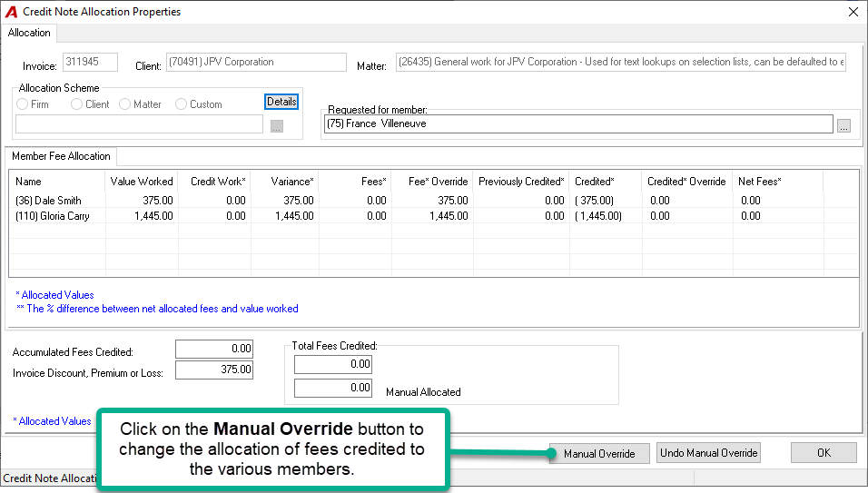868x493 pixels.
Task: Click Invoice Discount, Premium or Loss field
Action: coord(214,370)
